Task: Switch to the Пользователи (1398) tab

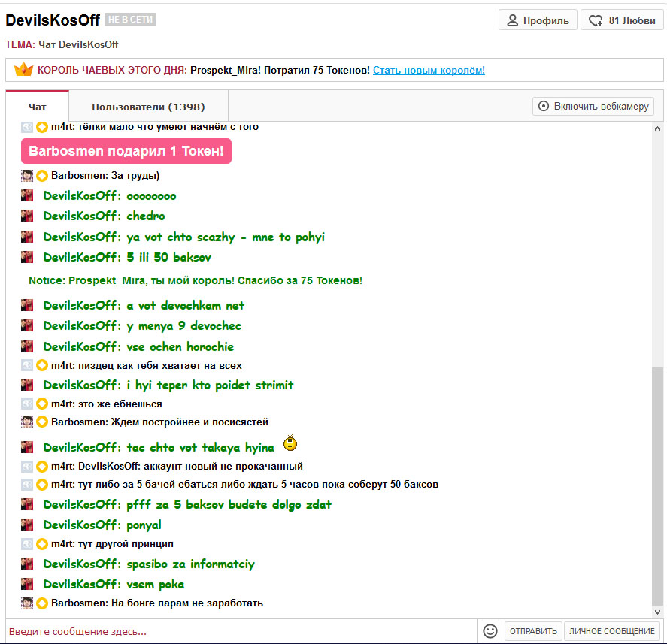Action: coord(148,107)
